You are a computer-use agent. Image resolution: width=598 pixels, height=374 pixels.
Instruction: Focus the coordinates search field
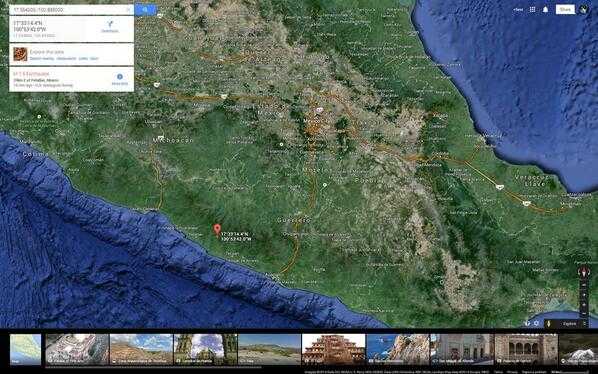69,10
